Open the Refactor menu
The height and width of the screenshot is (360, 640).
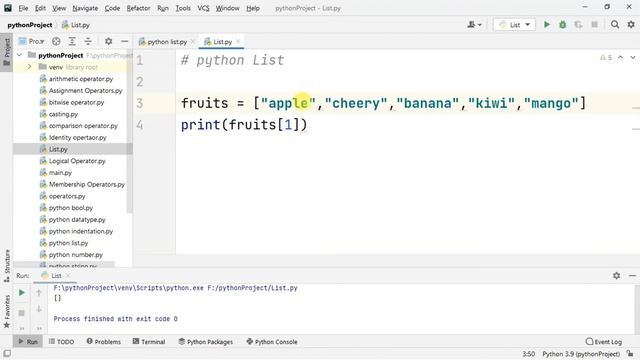[x=138, y=8]
